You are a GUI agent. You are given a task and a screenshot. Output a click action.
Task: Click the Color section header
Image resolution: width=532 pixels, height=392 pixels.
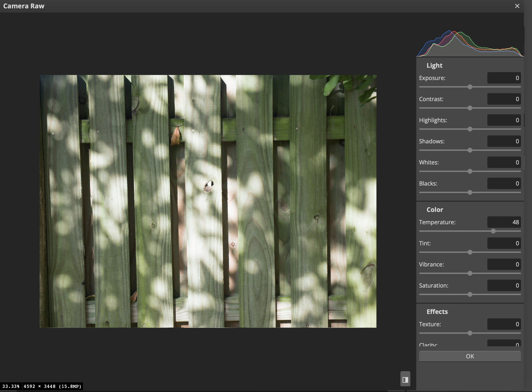point(435,210)
